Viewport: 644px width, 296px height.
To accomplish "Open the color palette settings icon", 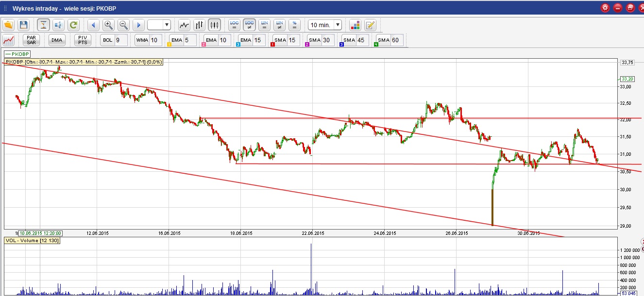I will pos(355,25).
